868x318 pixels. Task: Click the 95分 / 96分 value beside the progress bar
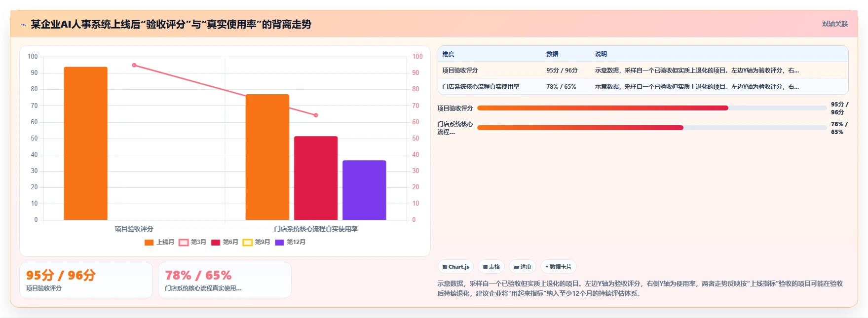(x=840, y=108)
